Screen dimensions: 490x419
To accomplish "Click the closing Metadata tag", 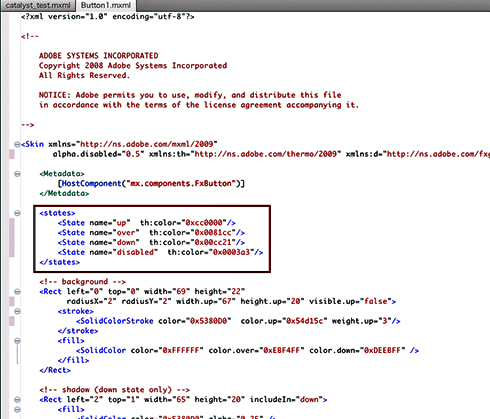I will pos(64,193).
